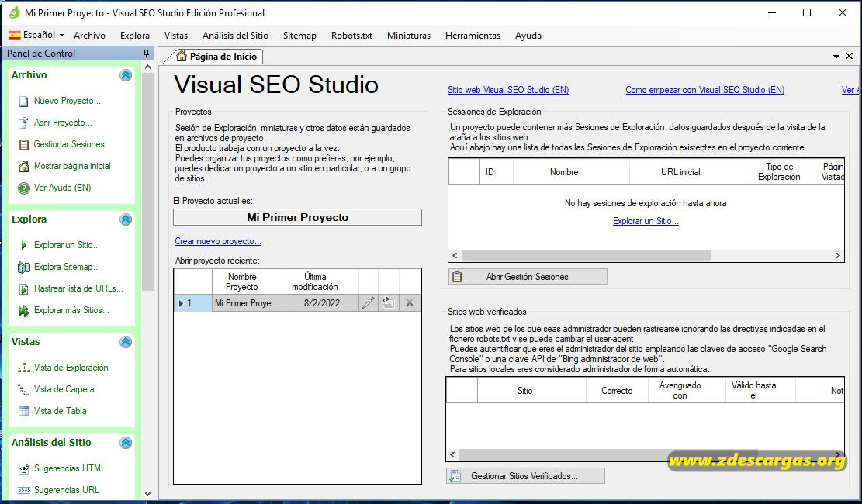Viewport: 862px width, 504px height.
Task: Click the pencil edit icon for Mi Primer Proyecto
Action: point(369,303)
